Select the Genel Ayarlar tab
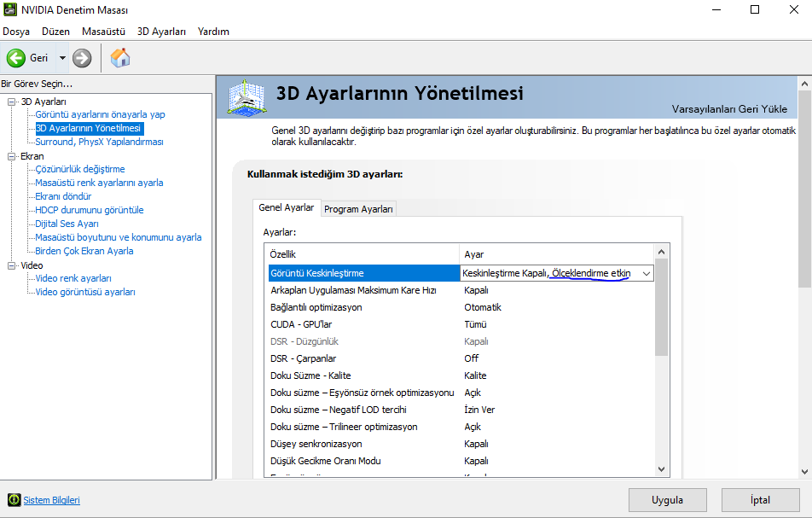 pyautogui.click(x=287, y=207)
